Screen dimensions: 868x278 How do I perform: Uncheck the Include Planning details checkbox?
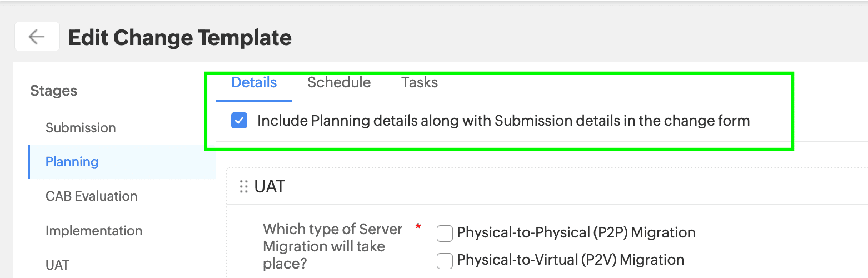(x=239, y=121)
